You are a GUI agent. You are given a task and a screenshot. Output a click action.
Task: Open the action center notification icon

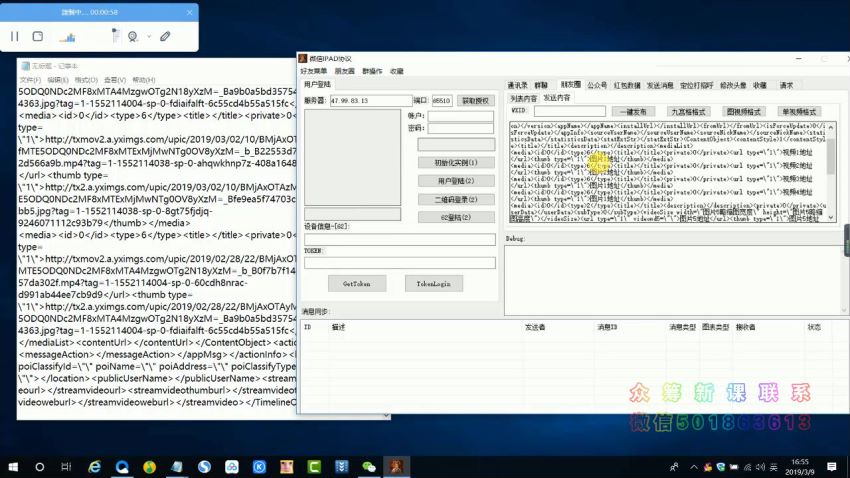pyautogui.click(x=832, y=467)
